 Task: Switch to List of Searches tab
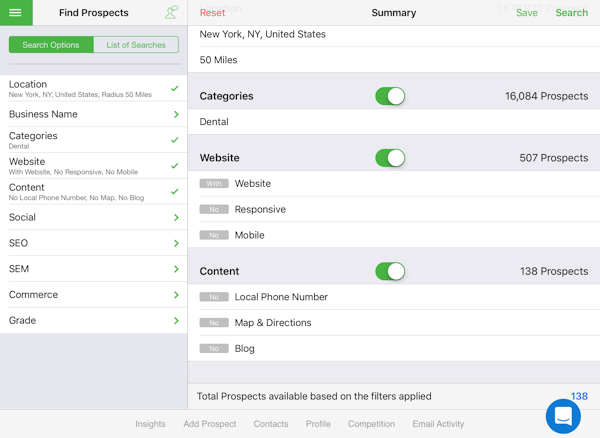[136, 45]
